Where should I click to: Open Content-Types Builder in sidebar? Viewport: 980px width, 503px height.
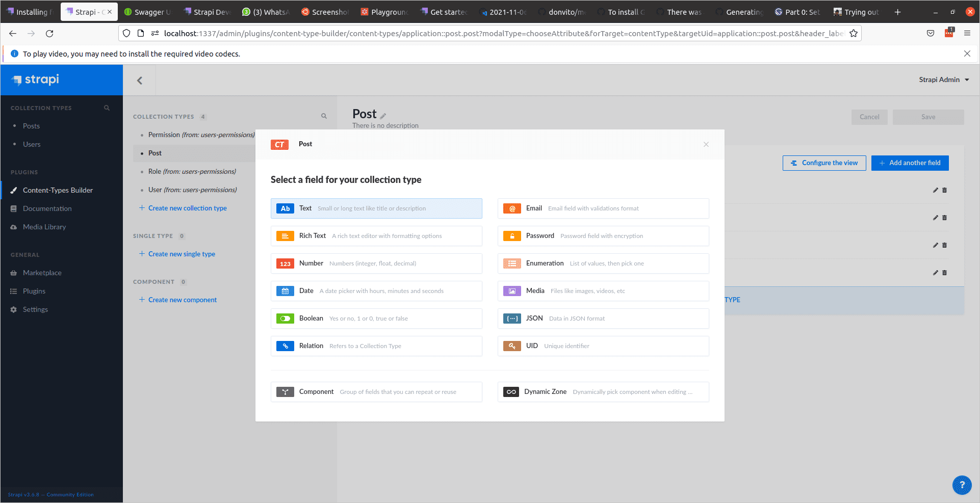58,190
